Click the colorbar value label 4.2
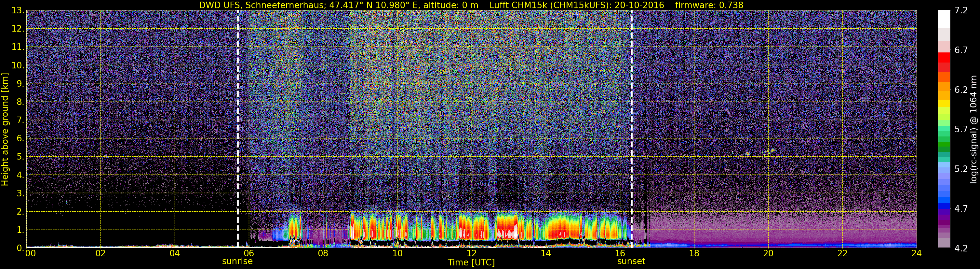The width and height of the screenshot is (980, 269). click(x=961, y=248)
